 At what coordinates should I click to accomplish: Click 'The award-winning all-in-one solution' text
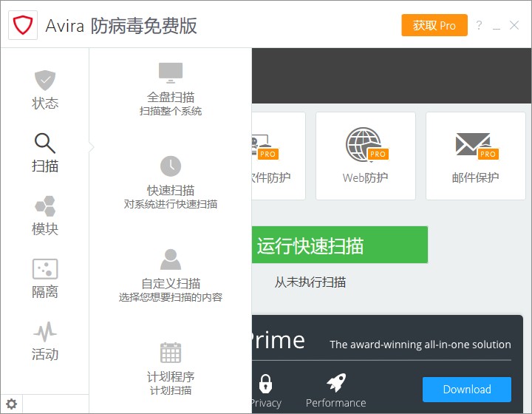click(420, 345)
